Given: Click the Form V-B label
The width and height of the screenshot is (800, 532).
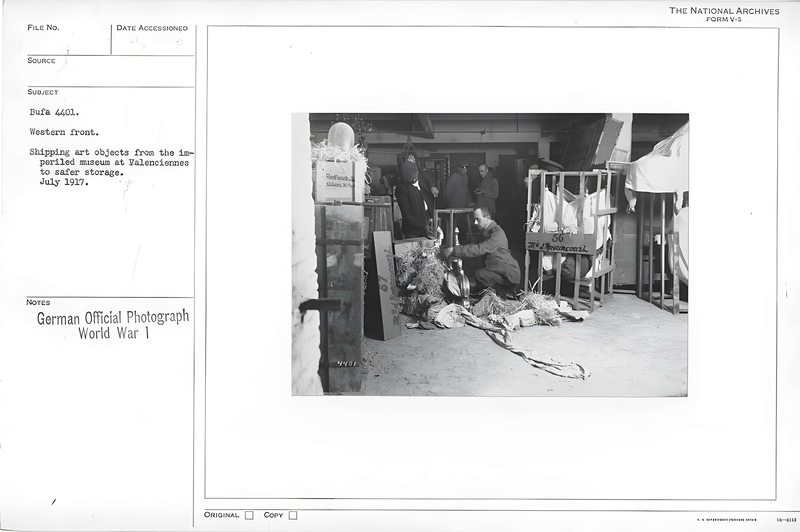Looking at the screenshot, I should [724, 19].
